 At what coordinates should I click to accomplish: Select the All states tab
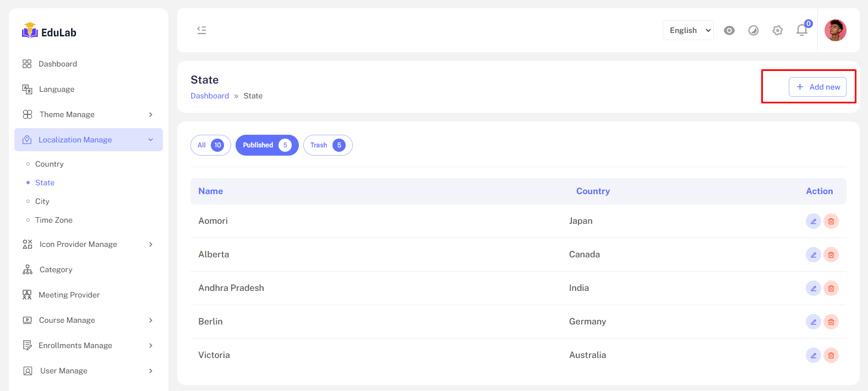(x=210, y=145)
